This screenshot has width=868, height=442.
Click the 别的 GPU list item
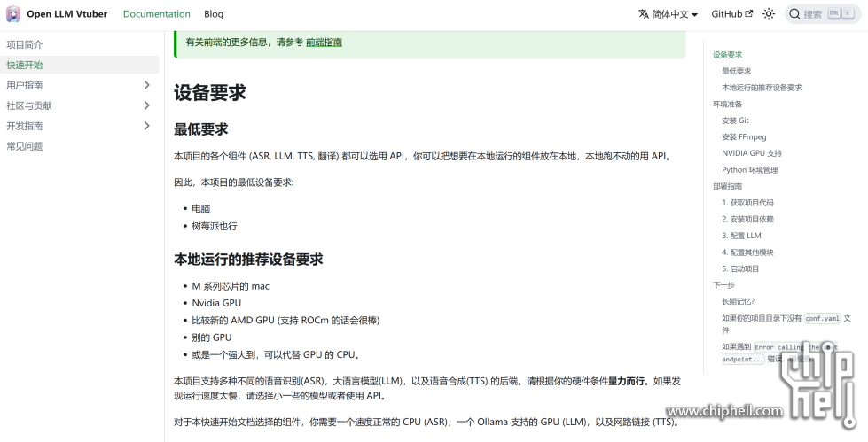212,337
